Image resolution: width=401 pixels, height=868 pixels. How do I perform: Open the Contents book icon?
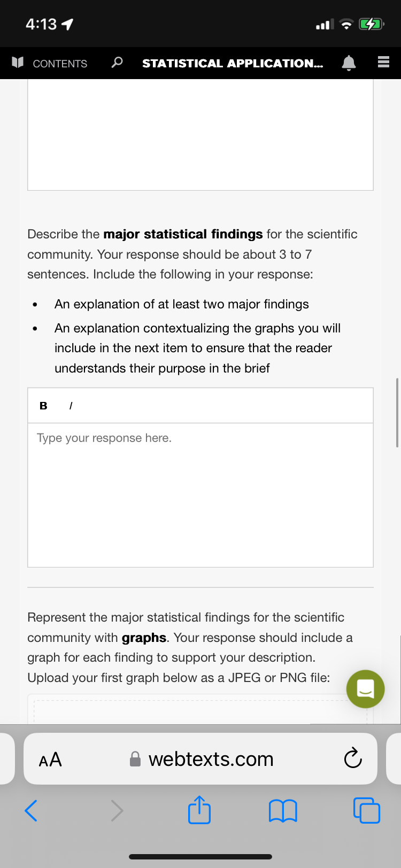(18, 63)
